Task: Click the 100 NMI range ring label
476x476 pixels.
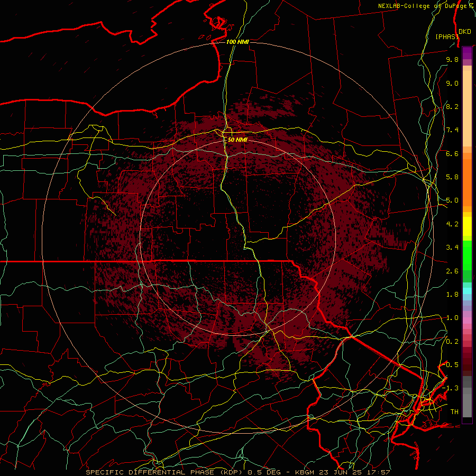Action: click(x=237, y=42)
